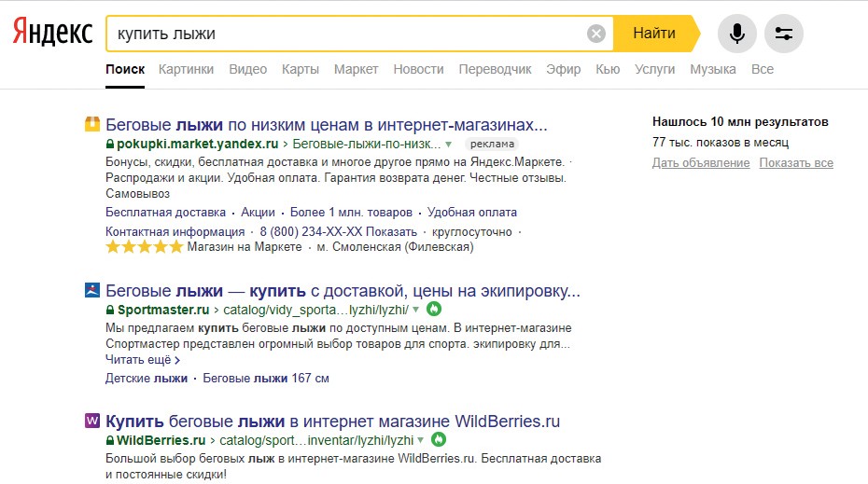Expand "Читать ещё" in Sportmaster snippet
The image size is (868, 484).
(142, 359)
